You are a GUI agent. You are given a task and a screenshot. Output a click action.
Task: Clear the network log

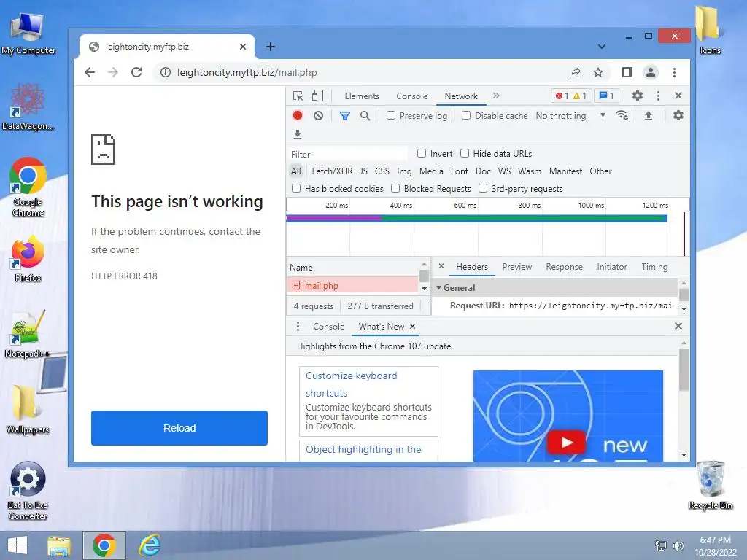click(x=318, y=115)
